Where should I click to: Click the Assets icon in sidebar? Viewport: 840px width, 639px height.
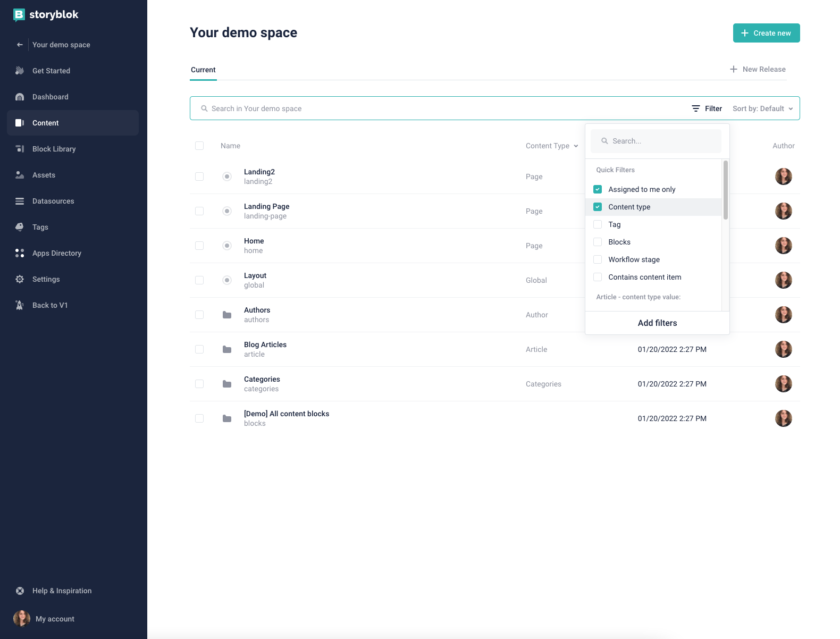[x=20, y=175]
